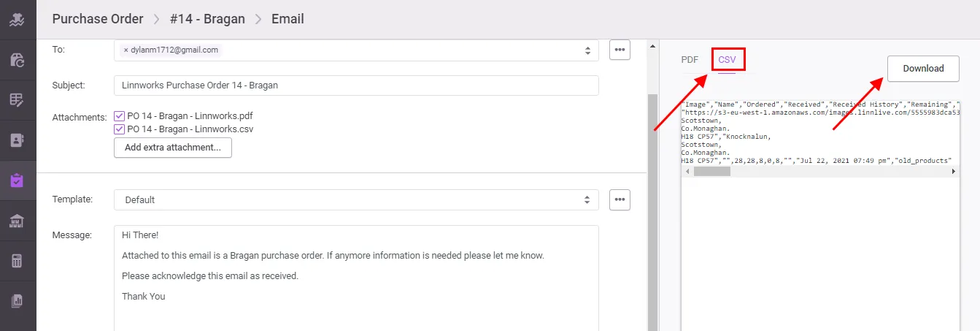
Task: Open the Linnworks dashboard logo icon
Action: [18, 20]
